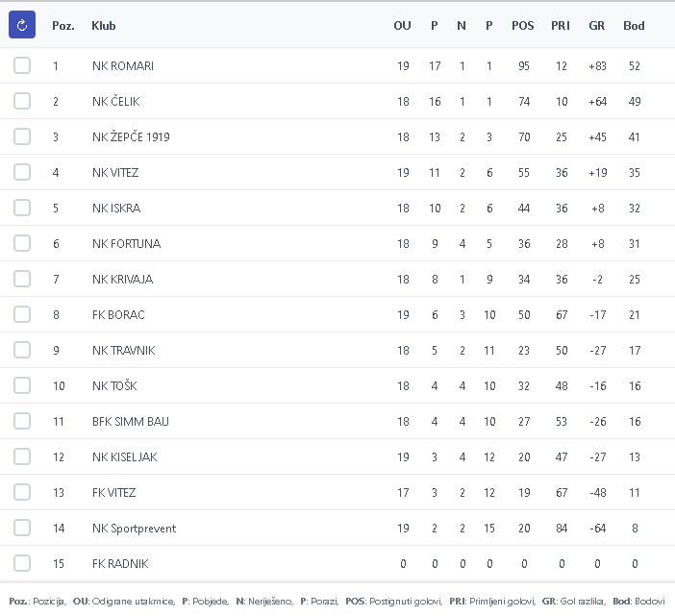Check the box beside NK ŽEPČE 1919

pyautogui.click(x=22, y=136)
